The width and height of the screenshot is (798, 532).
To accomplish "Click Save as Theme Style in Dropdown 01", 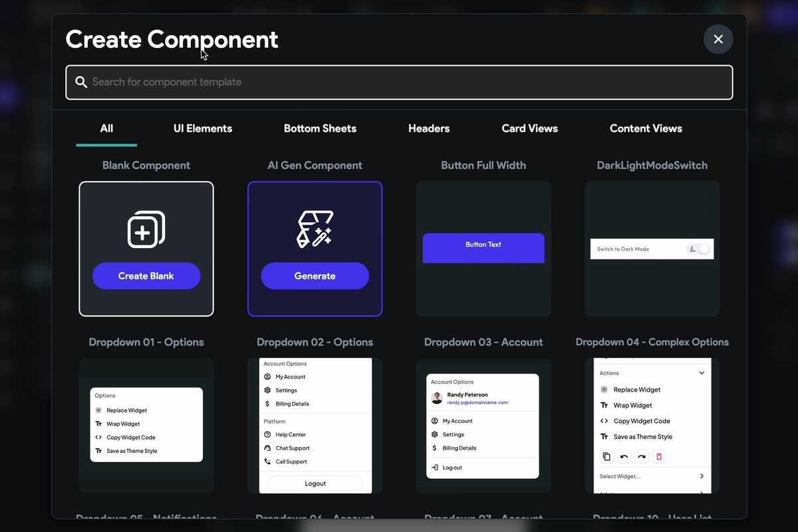I will tap(132, 451).
